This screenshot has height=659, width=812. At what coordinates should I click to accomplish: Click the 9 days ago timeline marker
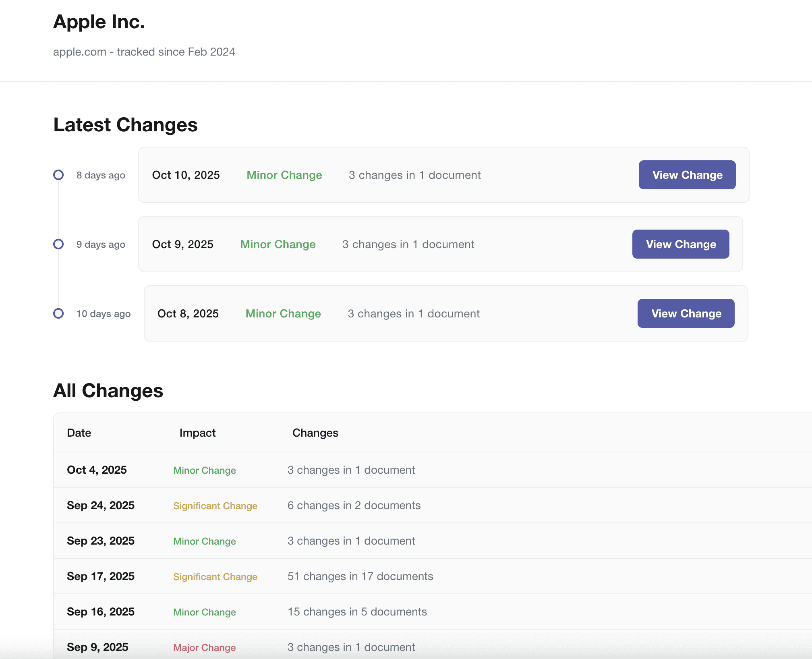[x=58, y=244]
